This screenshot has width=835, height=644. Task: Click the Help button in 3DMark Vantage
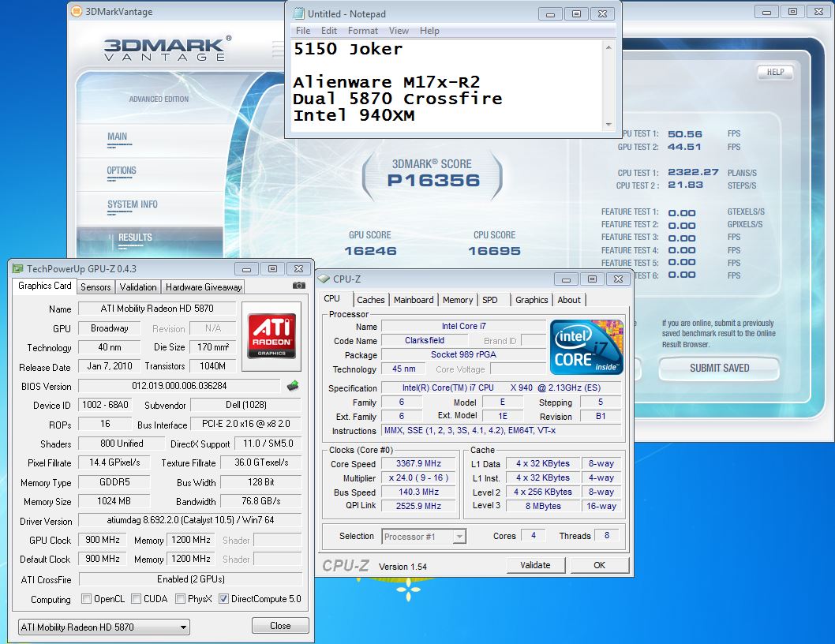[x=775, y=72]
